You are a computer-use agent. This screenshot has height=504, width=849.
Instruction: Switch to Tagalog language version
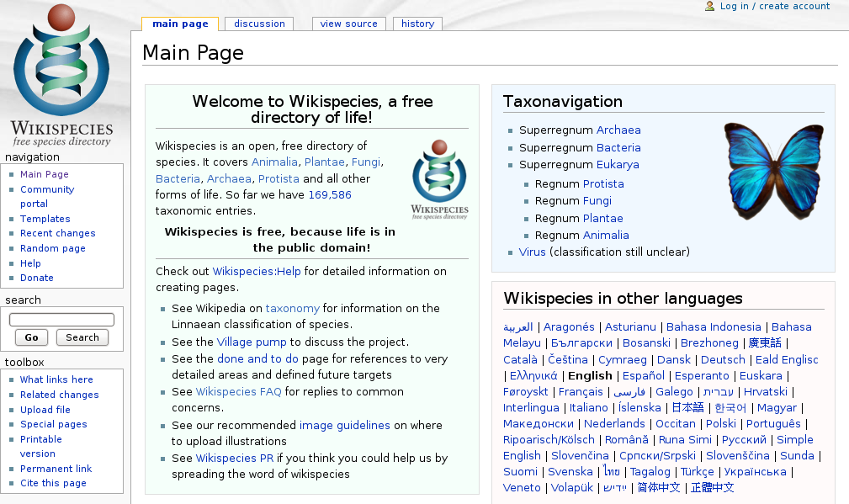(650, 472)
